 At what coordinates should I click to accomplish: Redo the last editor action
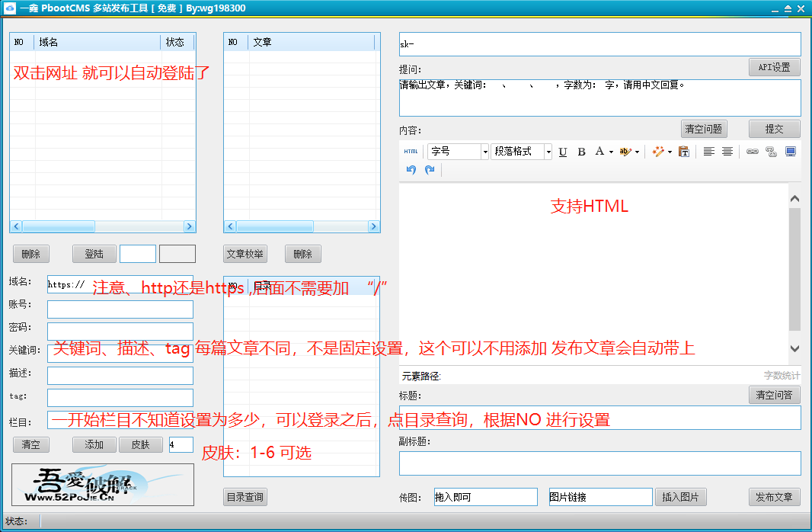[x=430, y=169]
